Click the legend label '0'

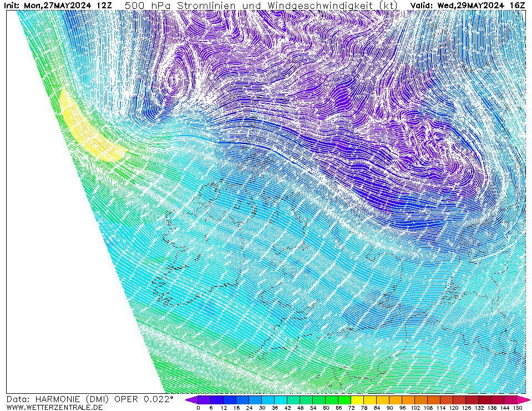(x=198, y=408)
